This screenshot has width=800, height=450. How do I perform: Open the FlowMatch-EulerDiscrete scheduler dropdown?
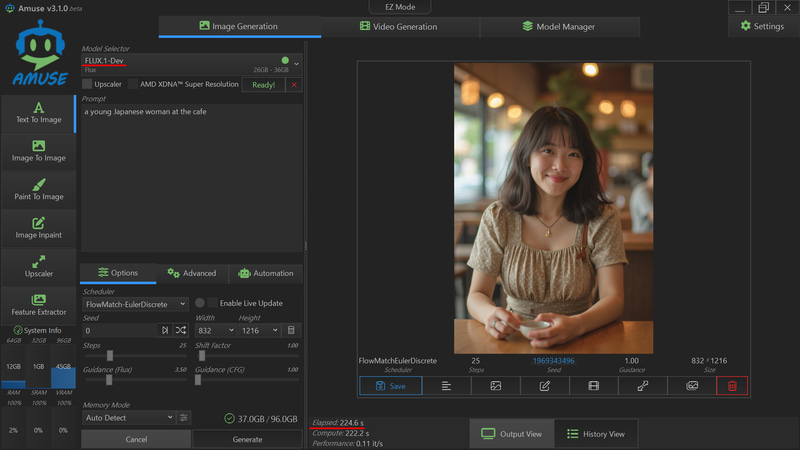(x=135, y=304)
